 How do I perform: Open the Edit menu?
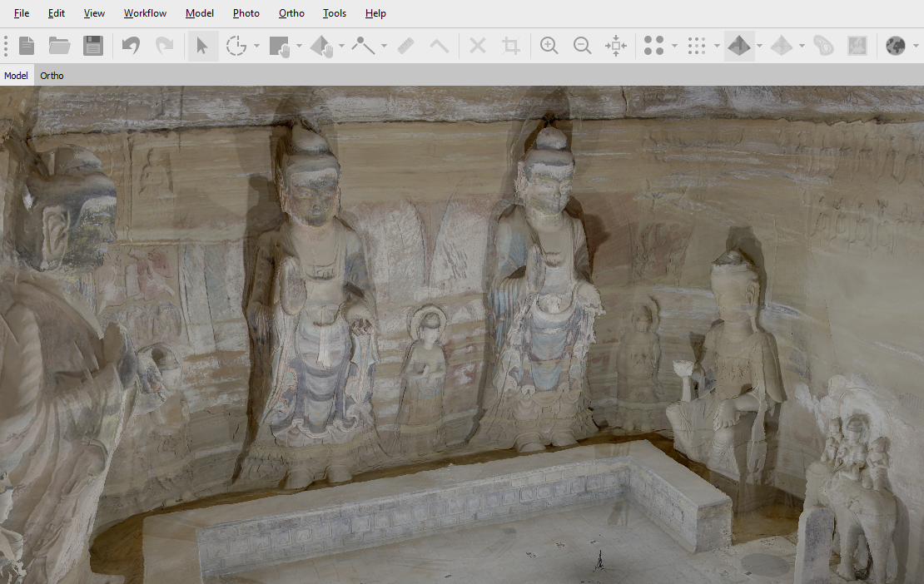(57, 13)
